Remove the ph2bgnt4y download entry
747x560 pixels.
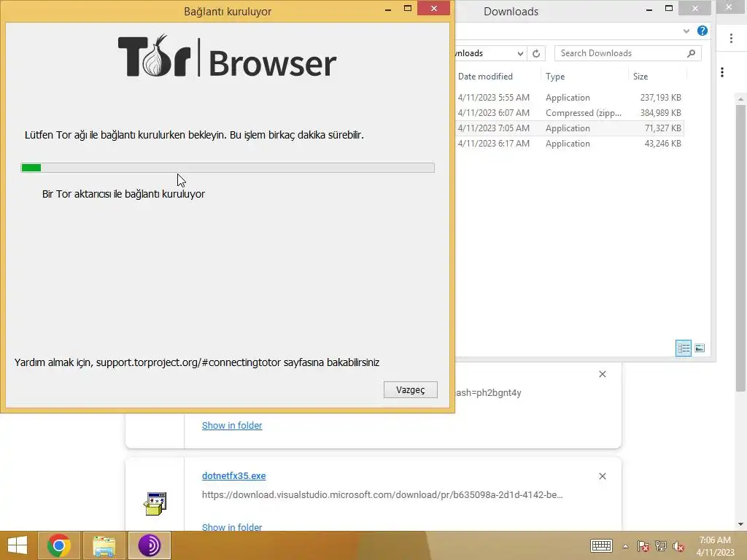pyautogui.click(x=602, y=374)
